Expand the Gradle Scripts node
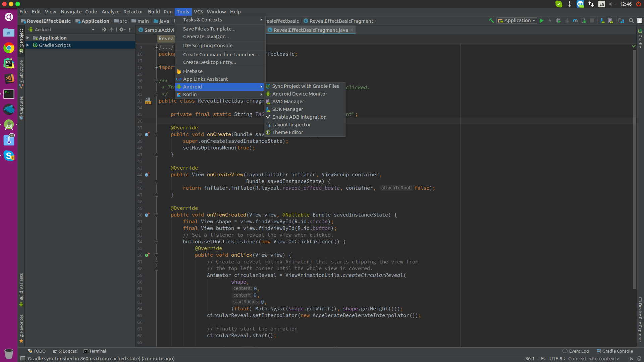644x362 pixels. (x=28, y=45)
